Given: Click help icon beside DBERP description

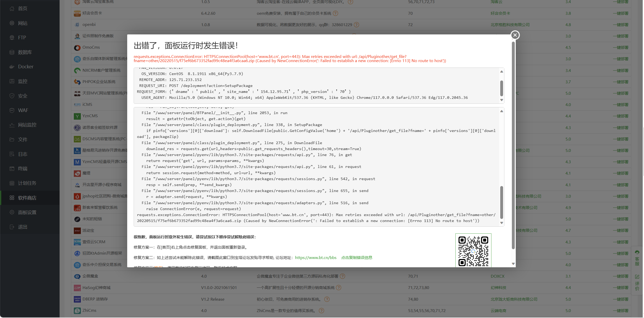Looking at the screenshot, I should coord(327,299).
